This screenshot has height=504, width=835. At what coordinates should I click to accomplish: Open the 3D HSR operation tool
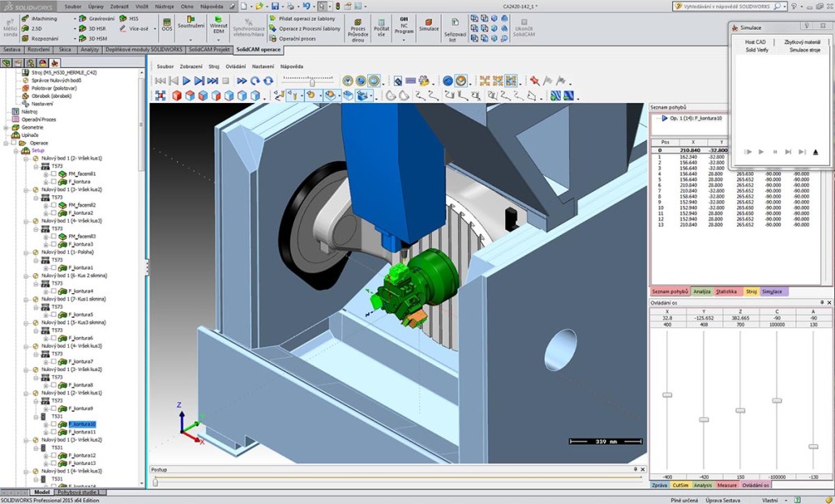pyautogui.click(x=92, y=28)
